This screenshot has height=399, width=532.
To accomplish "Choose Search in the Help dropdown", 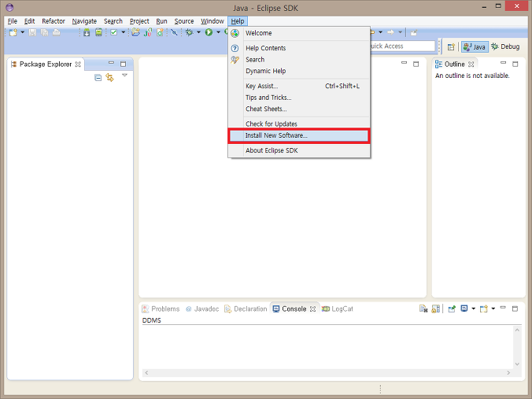I will [299, 60].
